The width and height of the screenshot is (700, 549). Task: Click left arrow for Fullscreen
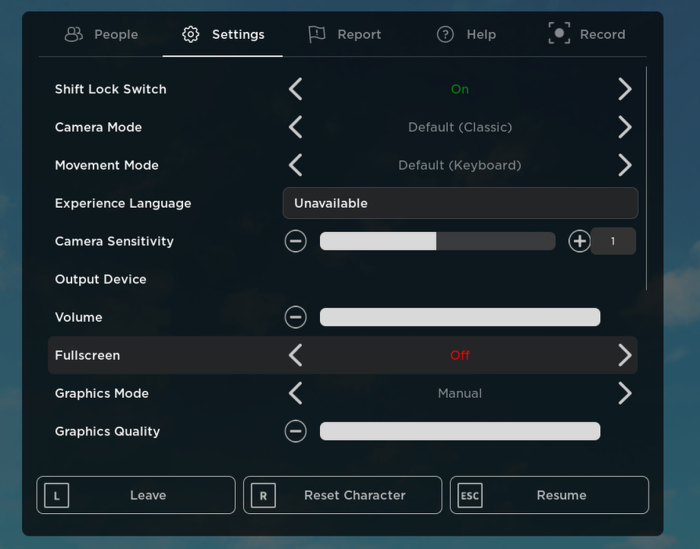(296, 355)
